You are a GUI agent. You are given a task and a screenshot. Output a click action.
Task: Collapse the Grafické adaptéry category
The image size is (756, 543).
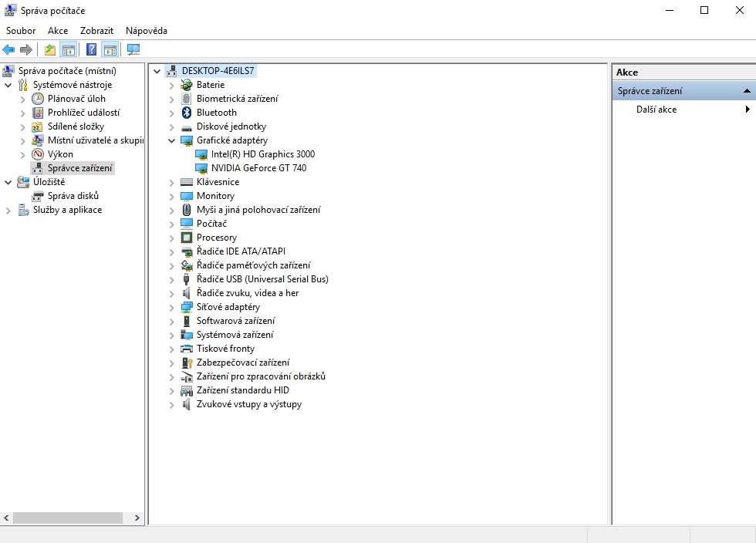[x=172, y=140]
